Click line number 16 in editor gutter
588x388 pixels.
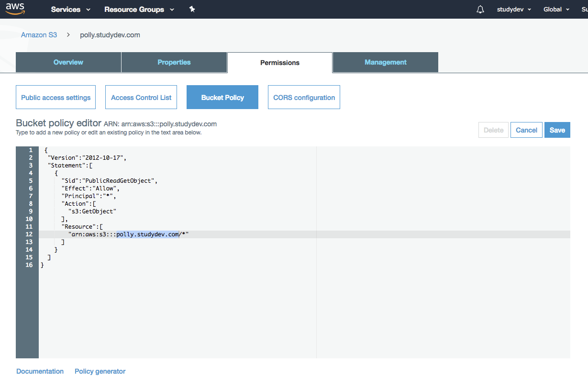tap(29, 265)
